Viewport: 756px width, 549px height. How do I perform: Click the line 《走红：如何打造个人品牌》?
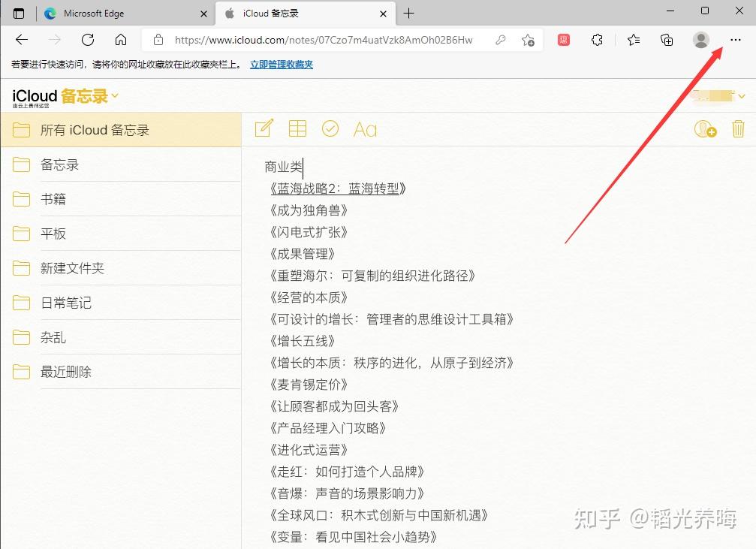347,472
